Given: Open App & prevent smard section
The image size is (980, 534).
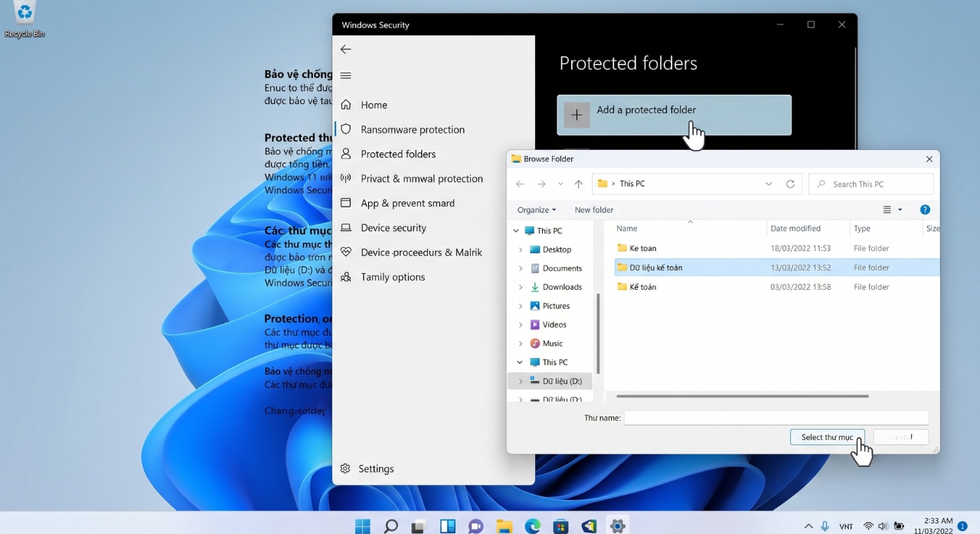Looking at the screenshot, I should [x=407, y=203].
